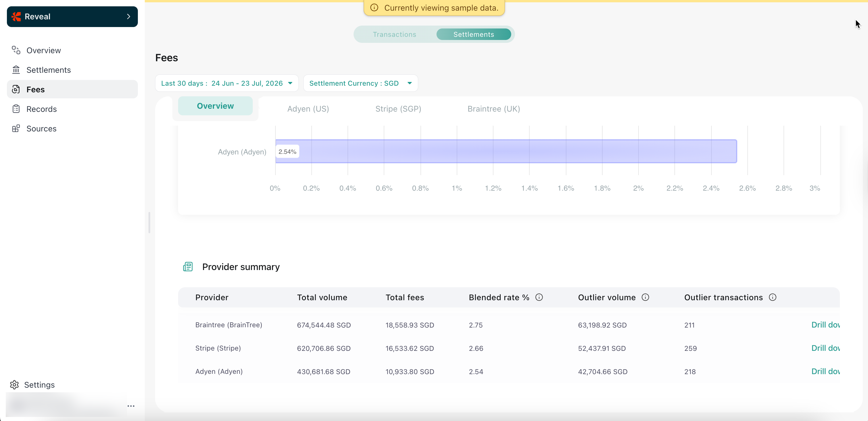Click the Stripe (Stripe) provider cell
Image resolution: width=868 pixels, height=421 pixels.
click(218, 348)
